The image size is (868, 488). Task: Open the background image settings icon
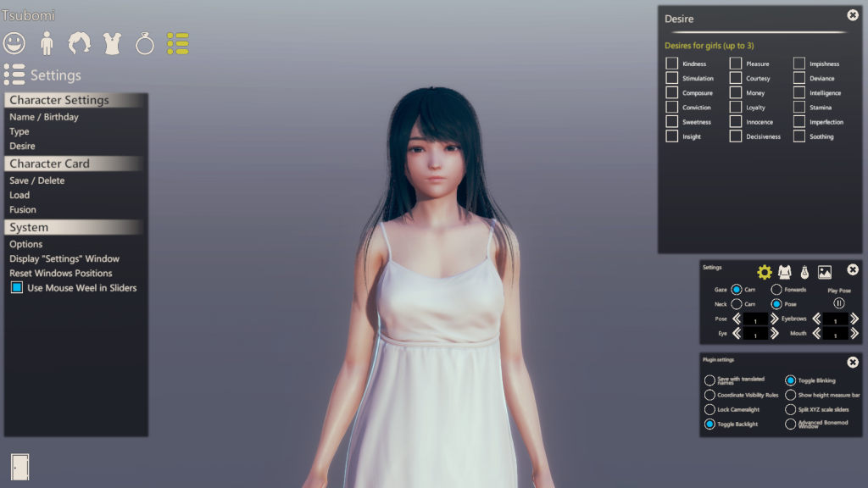point(824,272)
